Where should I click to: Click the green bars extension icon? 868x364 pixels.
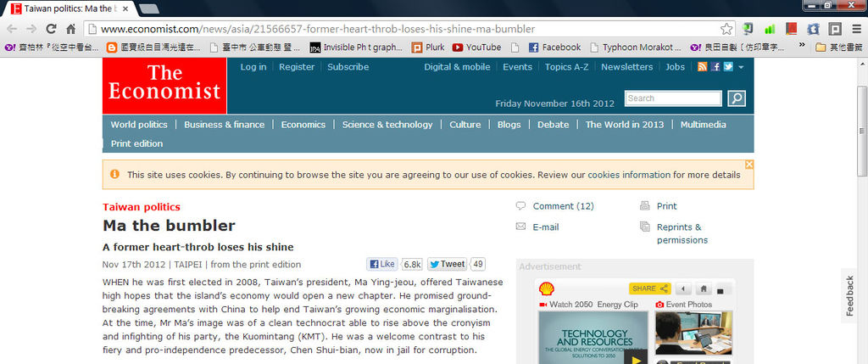[x=770, y=29]
